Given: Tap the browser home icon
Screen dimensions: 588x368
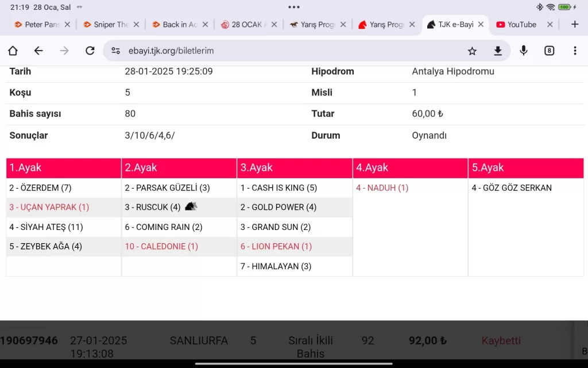Looking at the screenshot, I should tap(13, 51).
